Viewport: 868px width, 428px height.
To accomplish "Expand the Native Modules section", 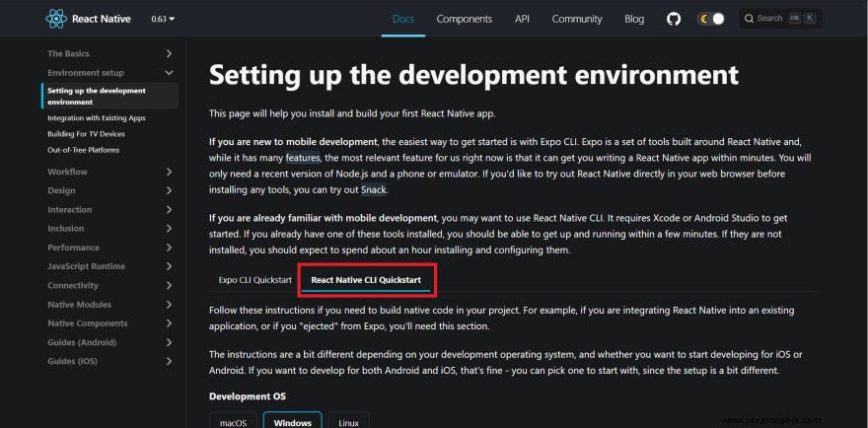I will (109, 305).
